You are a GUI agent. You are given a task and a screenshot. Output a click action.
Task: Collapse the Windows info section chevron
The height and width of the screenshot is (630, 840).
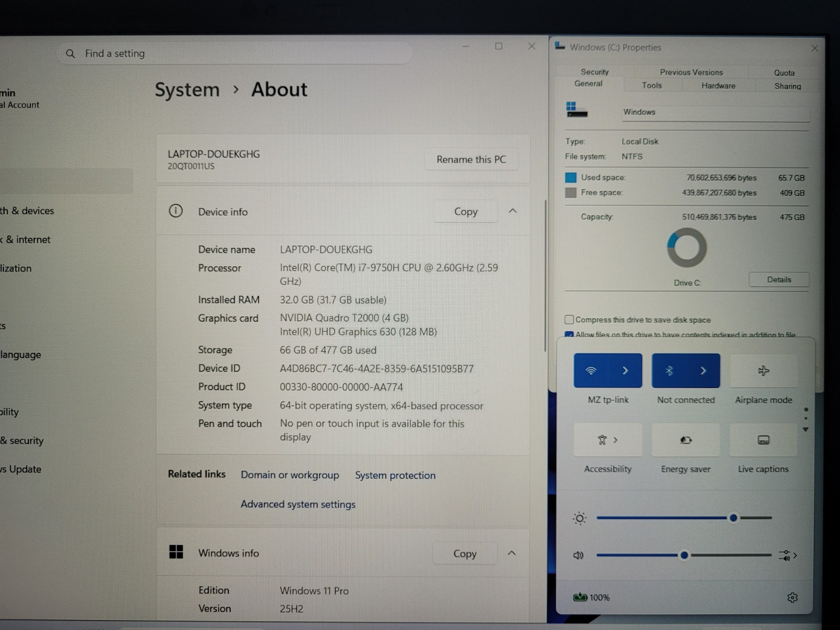pos(512,553)
